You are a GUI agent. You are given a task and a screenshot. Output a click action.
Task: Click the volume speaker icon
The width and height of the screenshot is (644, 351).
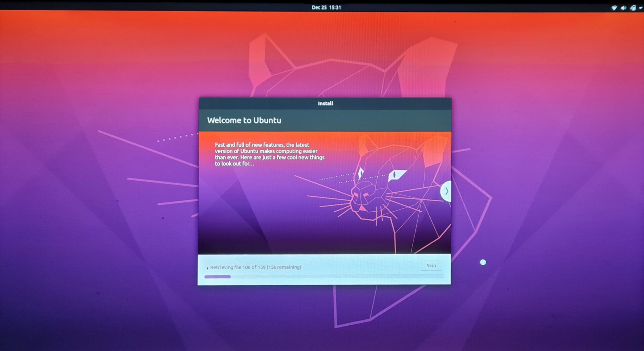[623, 8]
